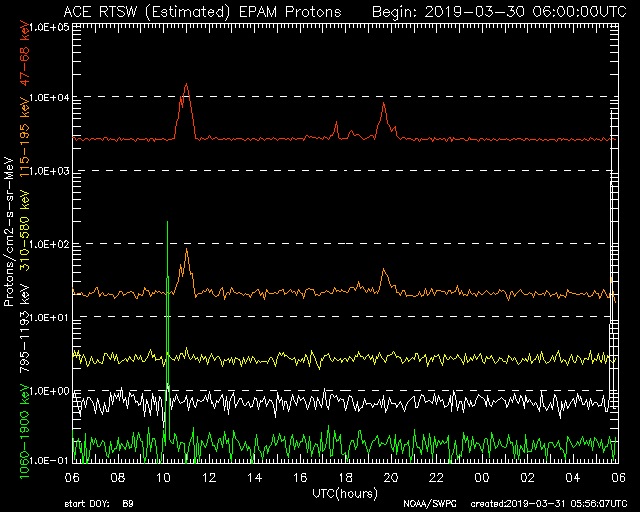This screenshot has height=512, width=640.
Task: Click the UTC(hours) x-axis title
Action: (345, 493)
